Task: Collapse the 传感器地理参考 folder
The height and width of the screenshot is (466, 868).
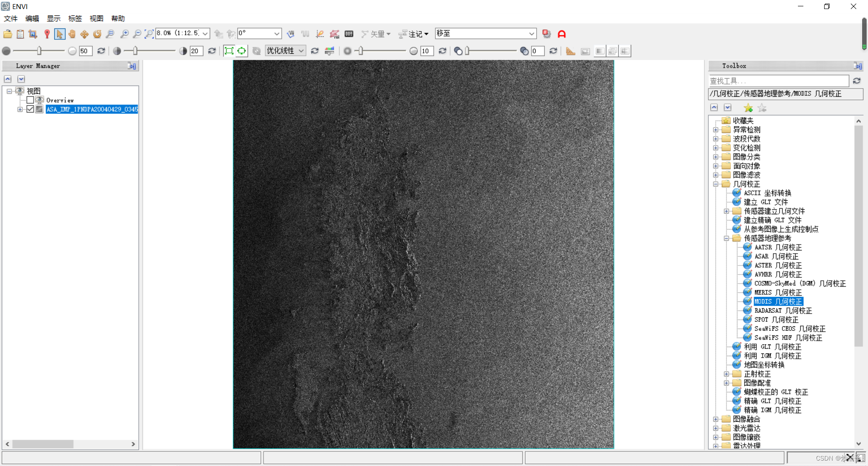Action: coord(726,238)
